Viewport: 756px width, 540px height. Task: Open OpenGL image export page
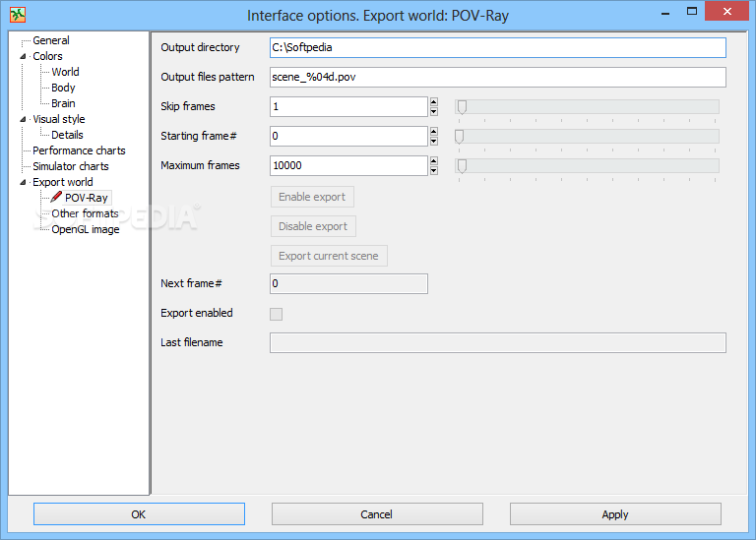(x=86, y=229)
